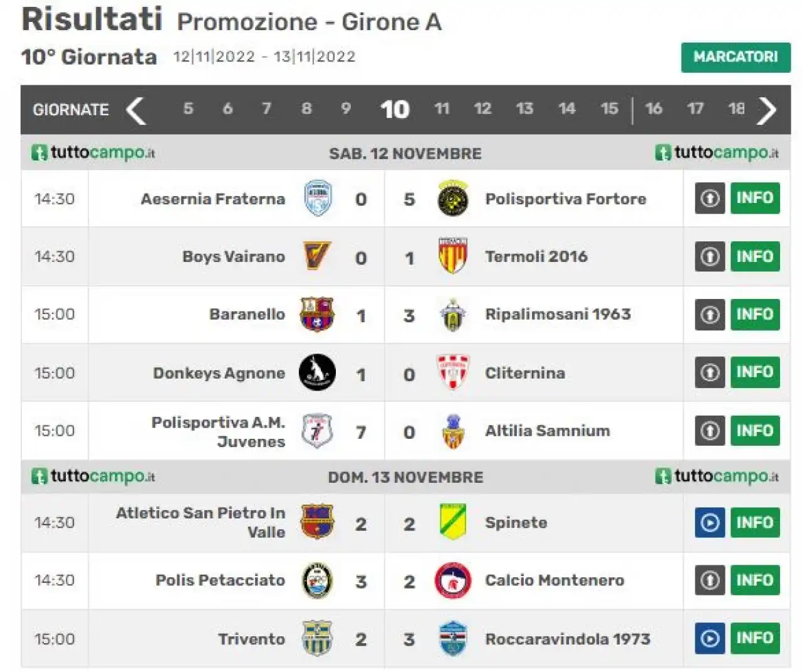802x672 pixels.
Task: Select giornata 11 in the rounds bar
Action: click(x=442, y=109)
